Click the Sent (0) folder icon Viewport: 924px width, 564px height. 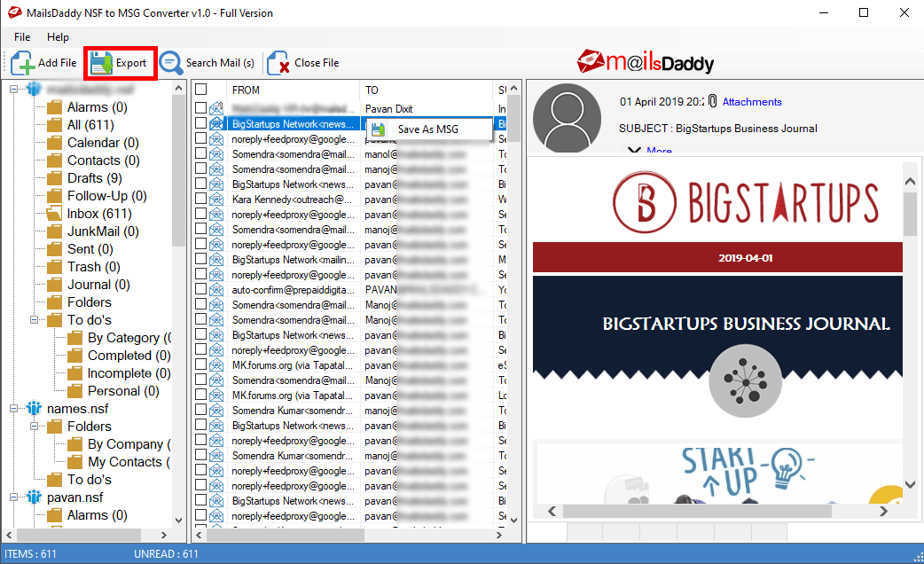55,249
